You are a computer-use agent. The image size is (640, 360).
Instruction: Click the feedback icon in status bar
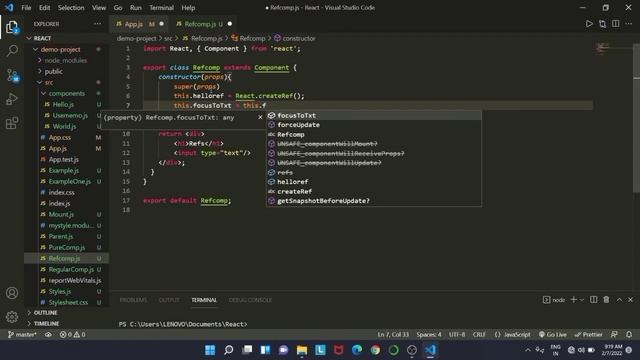[614, 334]
